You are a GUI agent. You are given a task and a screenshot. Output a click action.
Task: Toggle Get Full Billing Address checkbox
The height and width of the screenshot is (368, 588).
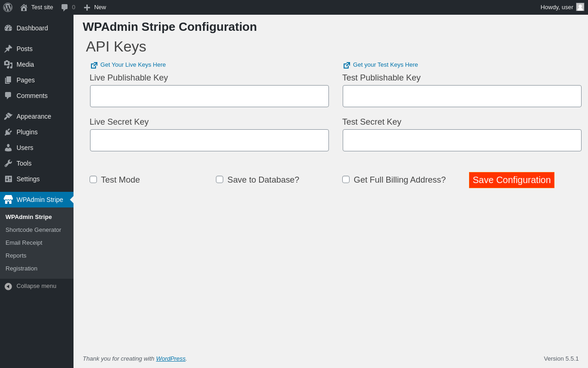pyautogui.click(x=346, y=179)
